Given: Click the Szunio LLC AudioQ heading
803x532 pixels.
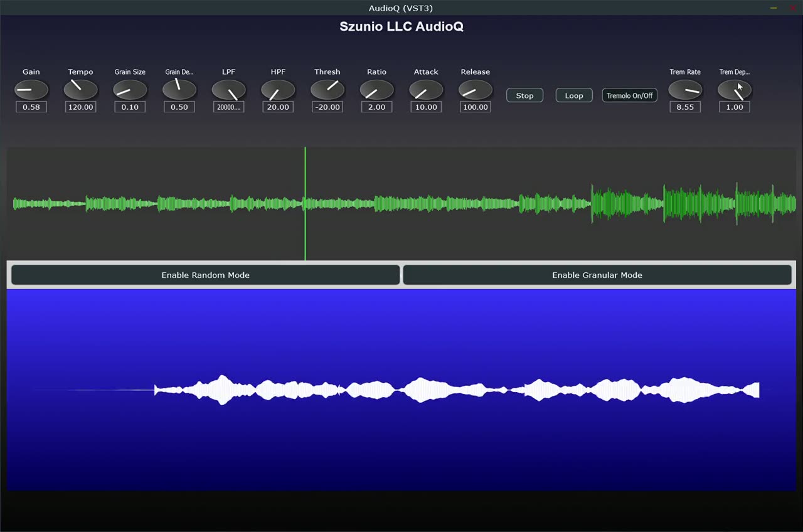Looking at the screenshot, I should click(401, 26).
